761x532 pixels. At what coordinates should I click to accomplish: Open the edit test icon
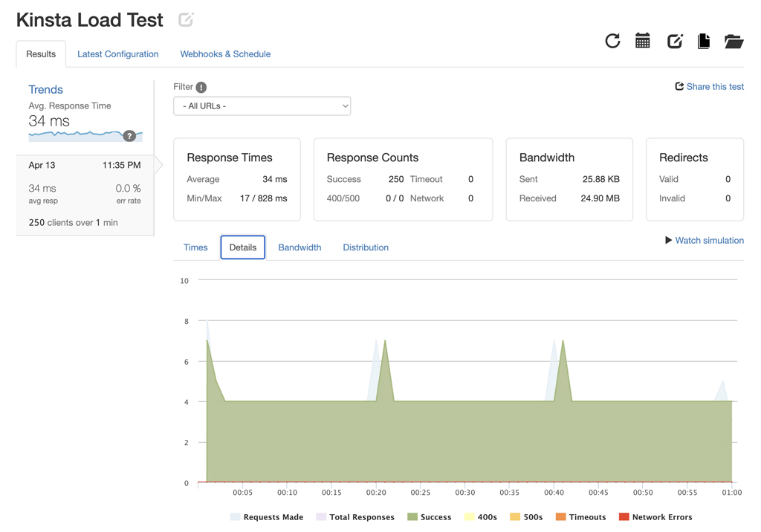tap(673, 41)
